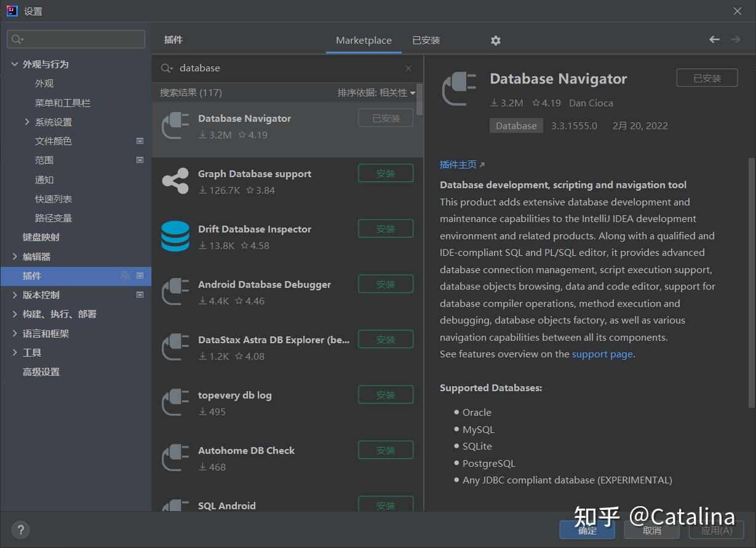
Task: Install Autohome DB Check plugin
Action: pyautogui.click(x=386, y=450)
